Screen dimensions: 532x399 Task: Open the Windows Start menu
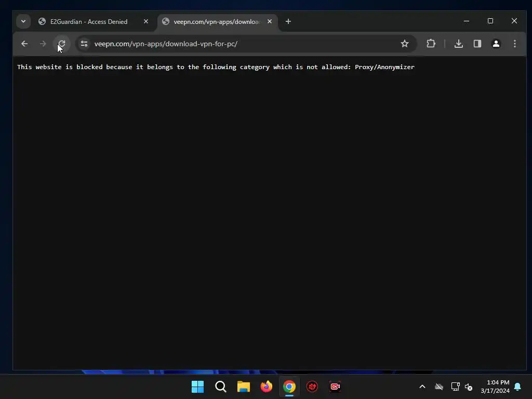(x=197, y=387)
